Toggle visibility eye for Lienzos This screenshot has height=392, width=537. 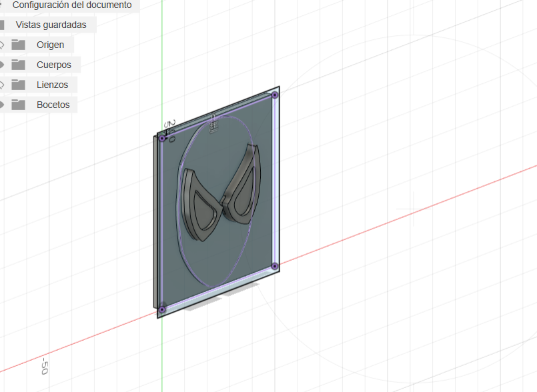click(x=2, y=85)
